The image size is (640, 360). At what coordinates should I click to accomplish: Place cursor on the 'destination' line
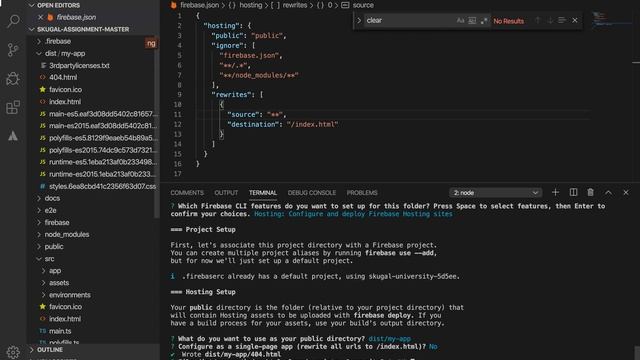[282, 124]
